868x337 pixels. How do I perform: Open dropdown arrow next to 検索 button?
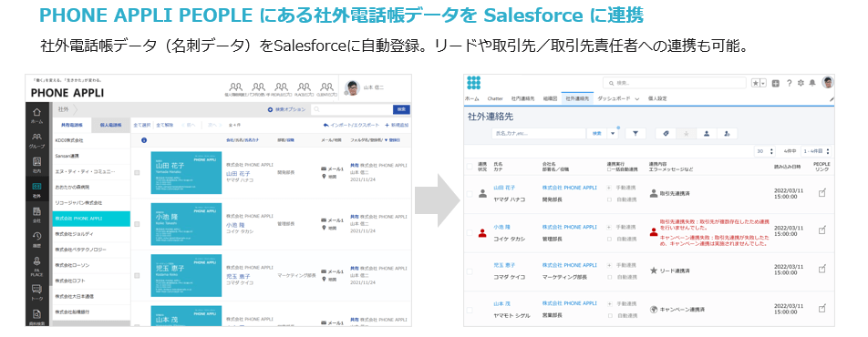pyautogui.click(x=613, y=133)
